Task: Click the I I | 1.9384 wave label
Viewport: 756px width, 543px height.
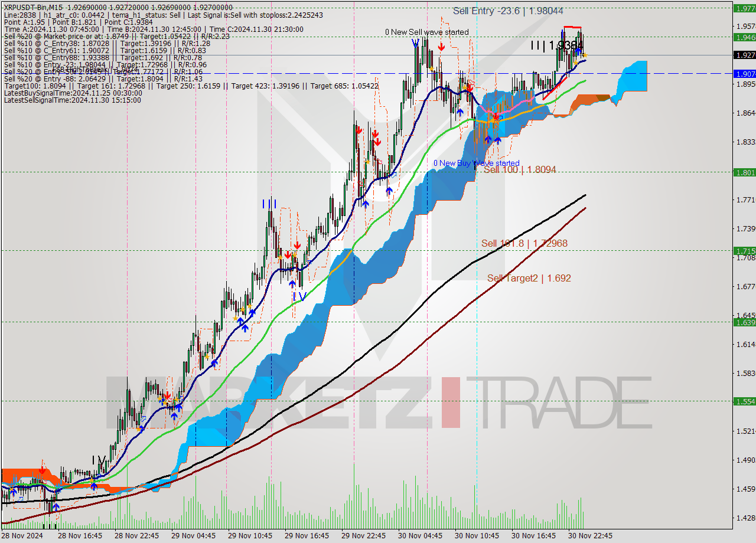Action: coord(556,45)
